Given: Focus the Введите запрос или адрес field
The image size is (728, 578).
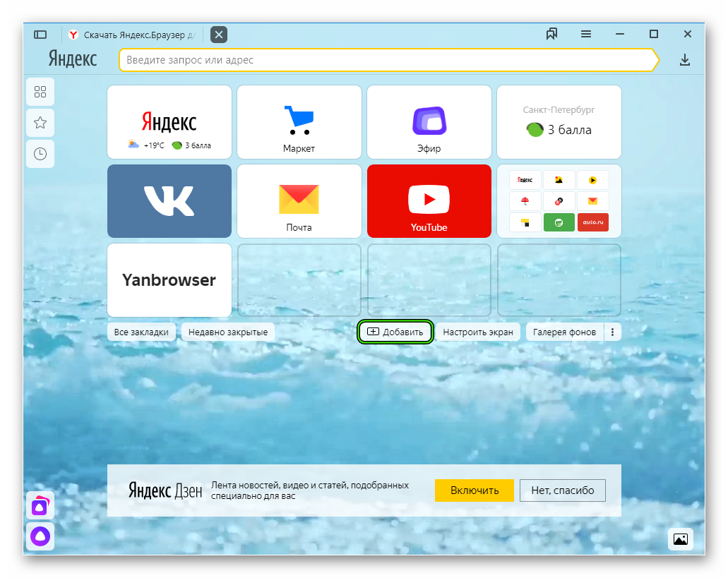Looking at the screenshot, I should coord(389,60).
